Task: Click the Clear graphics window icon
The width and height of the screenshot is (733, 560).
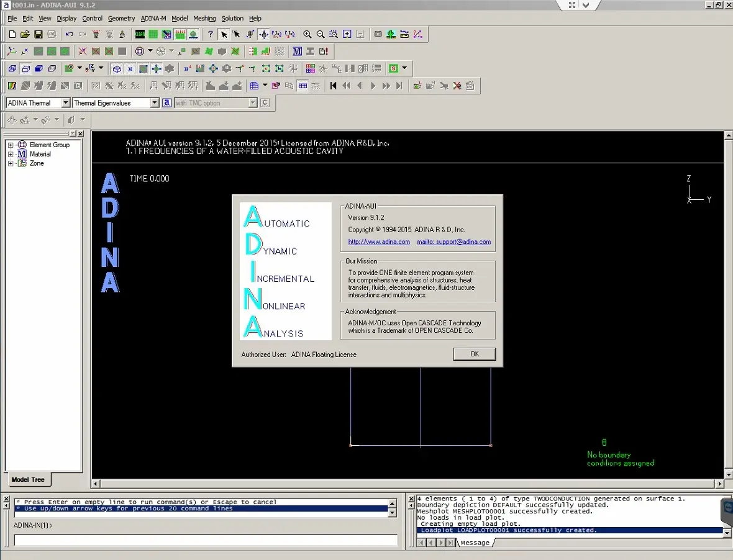Action: point(140,34)
